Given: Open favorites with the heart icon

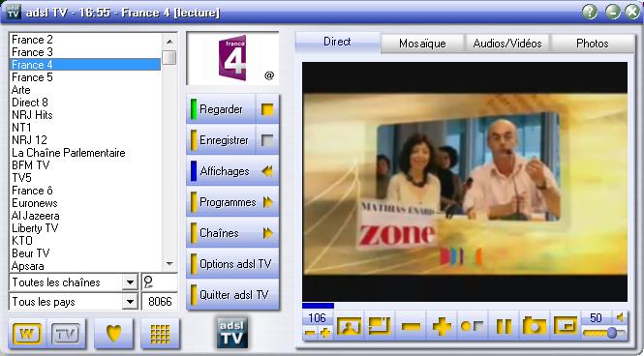Looking at the screenshot, I should 113,333.
